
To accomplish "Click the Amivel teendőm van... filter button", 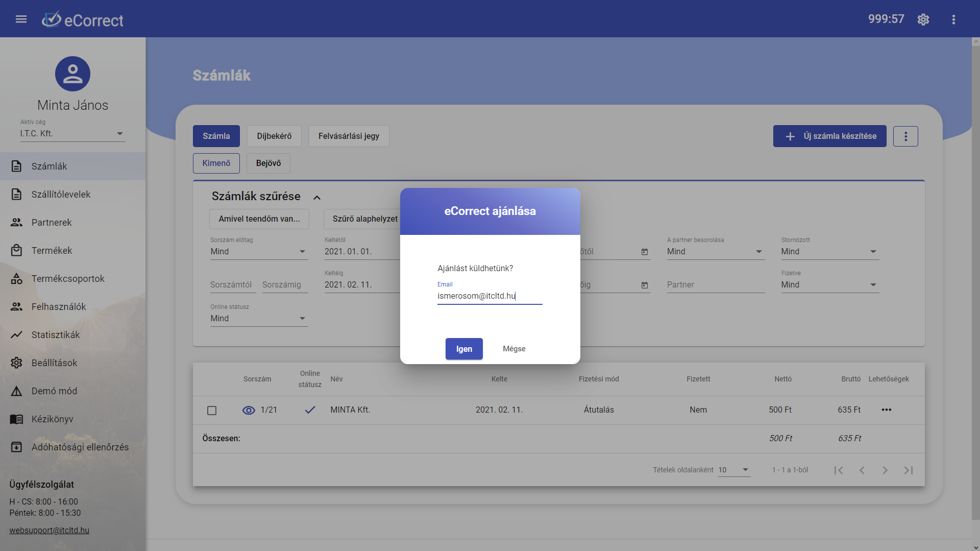I will coord(259,219).
